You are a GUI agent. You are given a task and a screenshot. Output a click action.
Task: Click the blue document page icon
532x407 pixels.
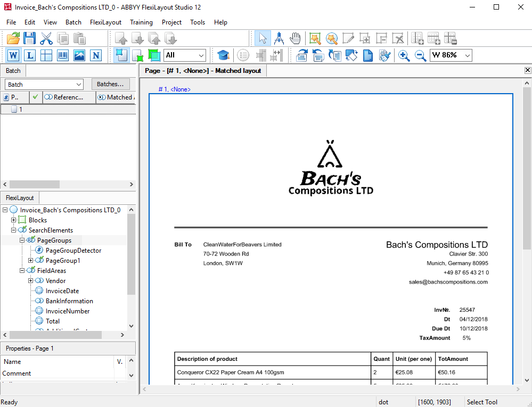pyautogui.click(x=368, y=55)
